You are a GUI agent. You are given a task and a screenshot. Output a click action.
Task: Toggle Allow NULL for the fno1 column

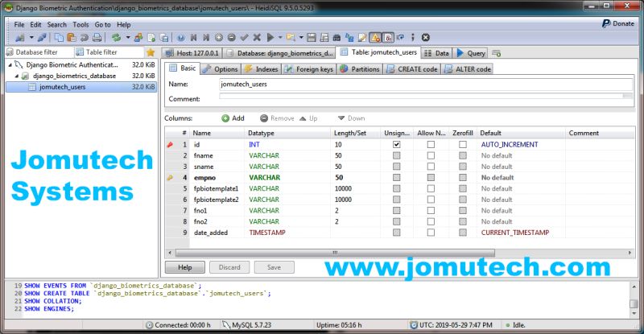(431, 210)
